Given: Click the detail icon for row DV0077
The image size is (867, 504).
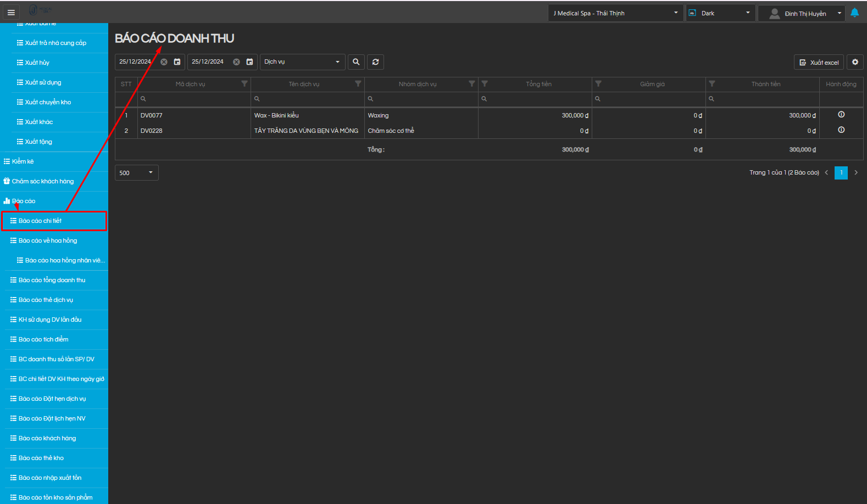Looking at the screenshot, I should pyautogui.click(x=841, y=115).
